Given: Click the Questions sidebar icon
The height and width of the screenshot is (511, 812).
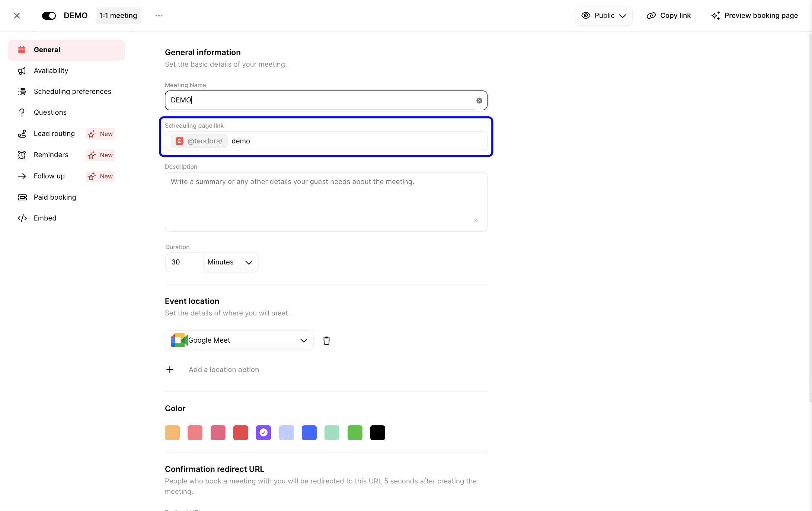Looking at the screenshot, I should tap(22, 112).
